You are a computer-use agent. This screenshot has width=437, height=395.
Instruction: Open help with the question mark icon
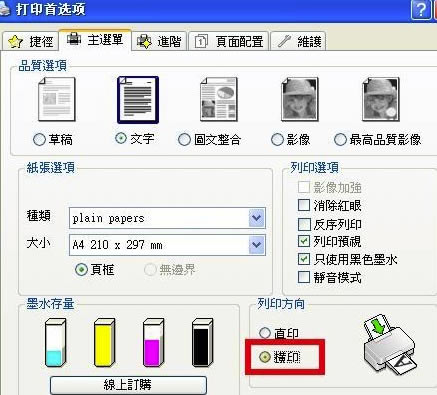coord(421,10)
